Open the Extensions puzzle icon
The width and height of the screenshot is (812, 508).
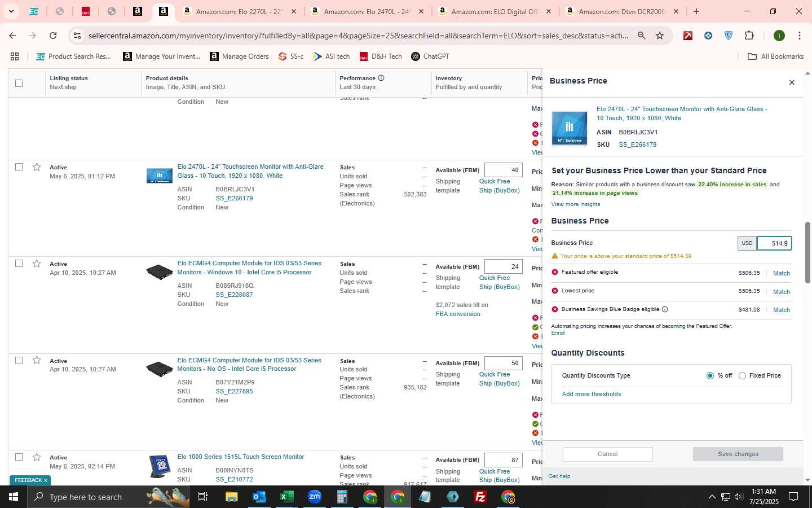point(749,36)
